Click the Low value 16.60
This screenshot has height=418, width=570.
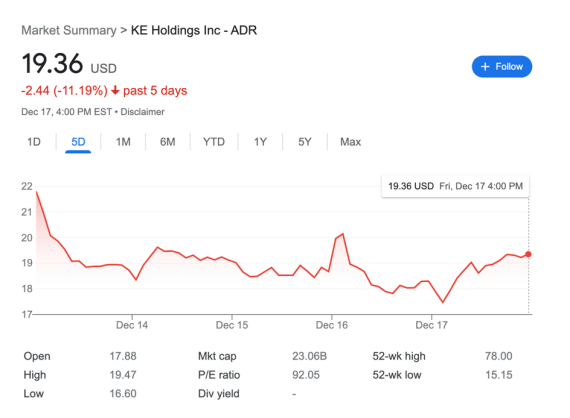click(123, 394)
